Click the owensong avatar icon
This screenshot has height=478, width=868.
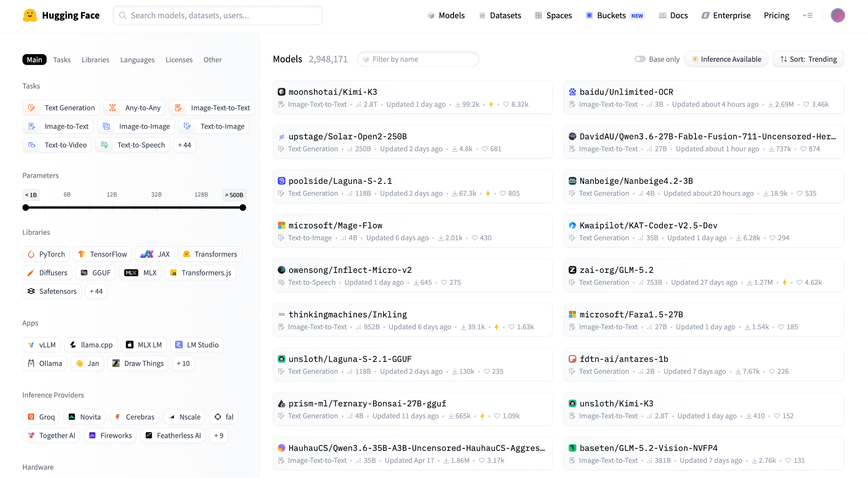[281, 270]
